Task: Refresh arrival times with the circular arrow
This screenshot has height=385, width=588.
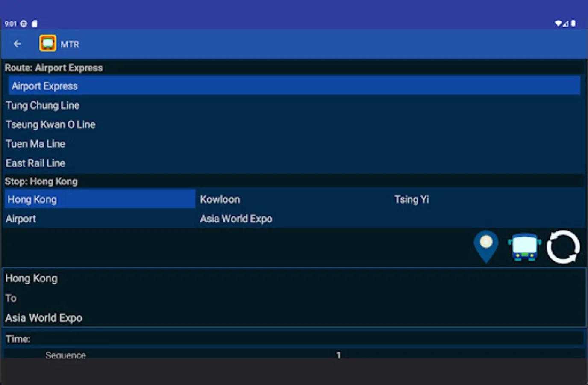Action: (x=563, y=247)
